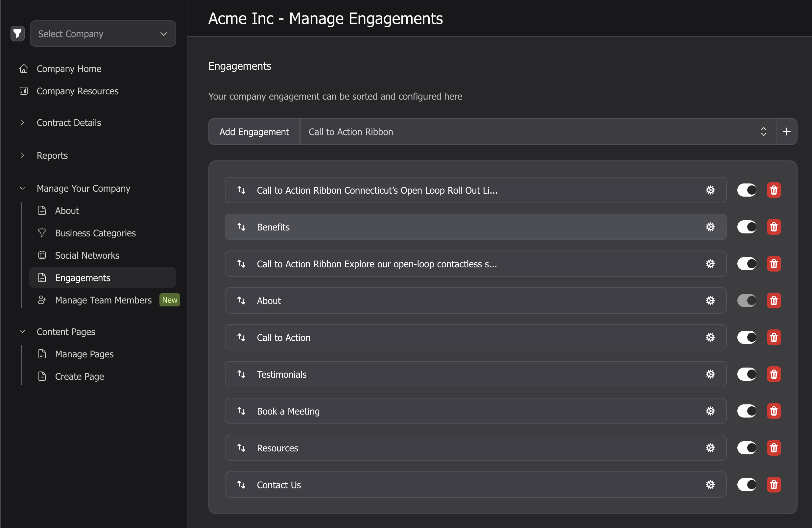Delete the Explore our open-loop ribbon
Viewport: 812px width, 528px height.
click(774, 264)
